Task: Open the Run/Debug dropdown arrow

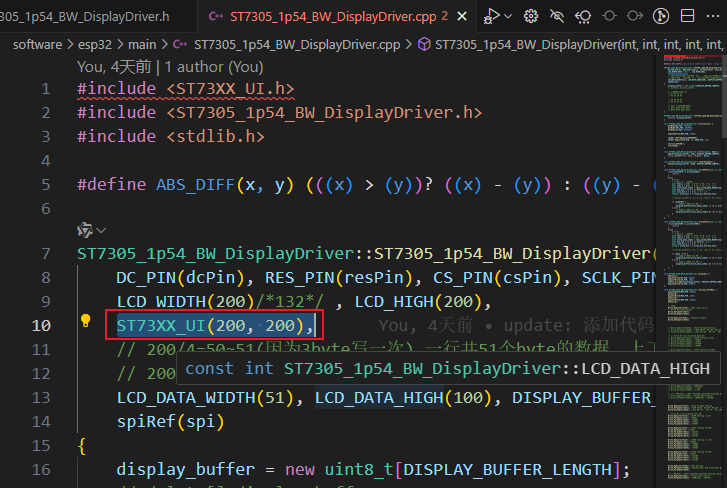Action: tap(508, 16)
